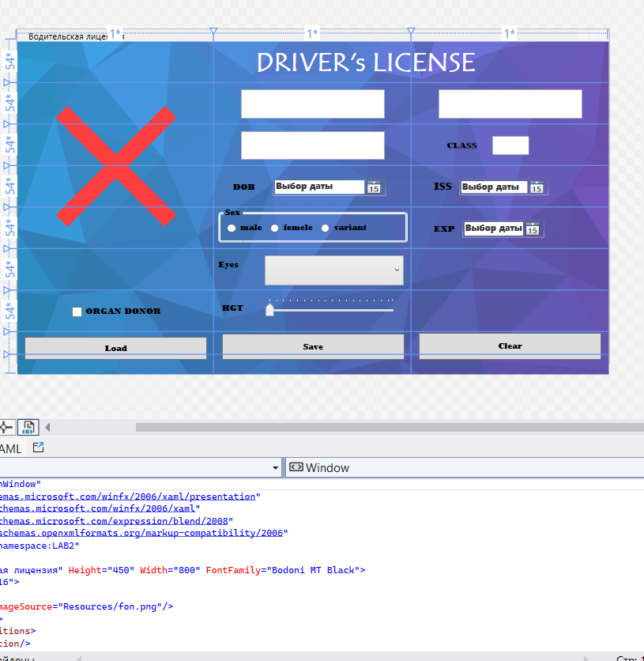Select the male radio button
This screenshot has height=661, width=644.
point(232,228)
